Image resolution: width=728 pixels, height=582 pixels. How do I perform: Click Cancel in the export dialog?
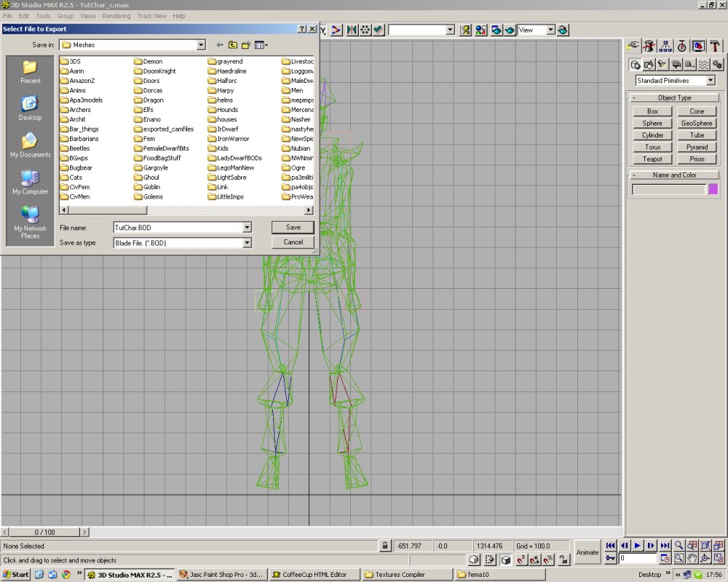tap(293, 242)
